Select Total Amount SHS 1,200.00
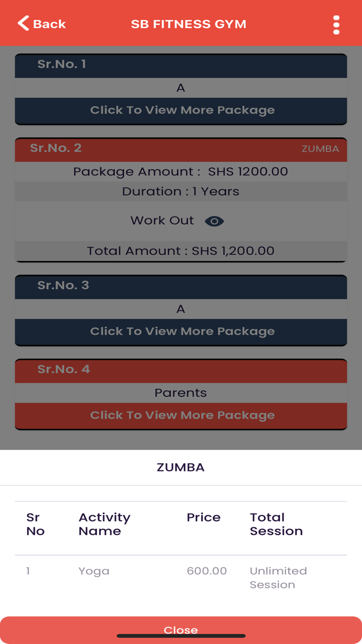Viewport: 362px width, 644px height. pyautogui.click(x=181, y=251)
